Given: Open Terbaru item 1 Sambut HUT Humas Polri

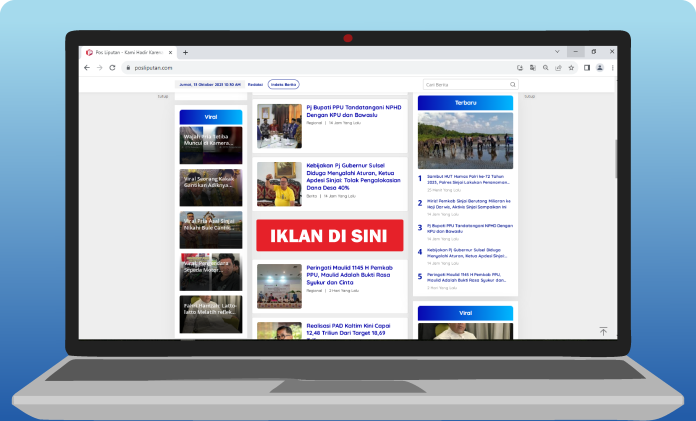Looking at the screenshot, I should coord(468,179).
